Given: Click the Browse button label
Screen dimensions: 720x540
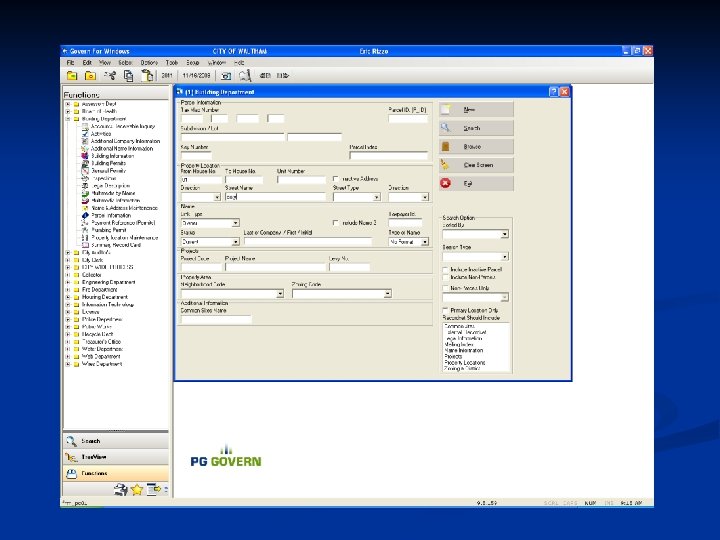Looking at the screenshot, I should [472, 146].
